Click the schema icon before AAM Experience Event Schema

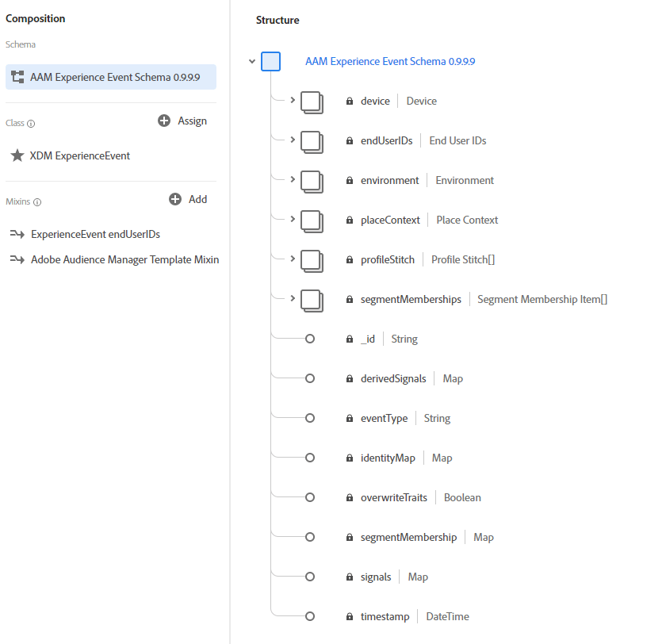(17, 76)
